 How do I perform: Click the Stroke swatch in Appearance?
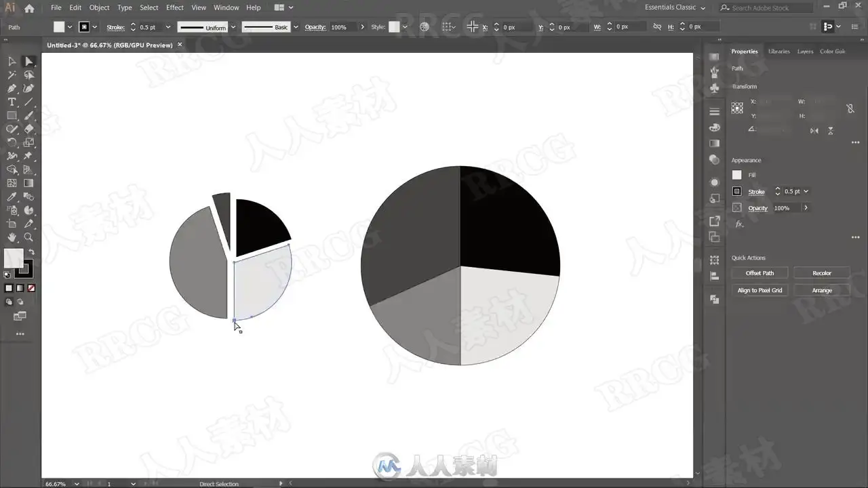[x=737, y=192]
